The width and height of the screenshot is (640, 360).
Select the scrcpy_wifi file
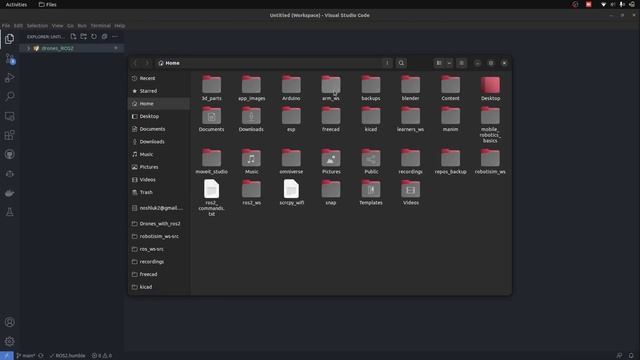[291, 192]
